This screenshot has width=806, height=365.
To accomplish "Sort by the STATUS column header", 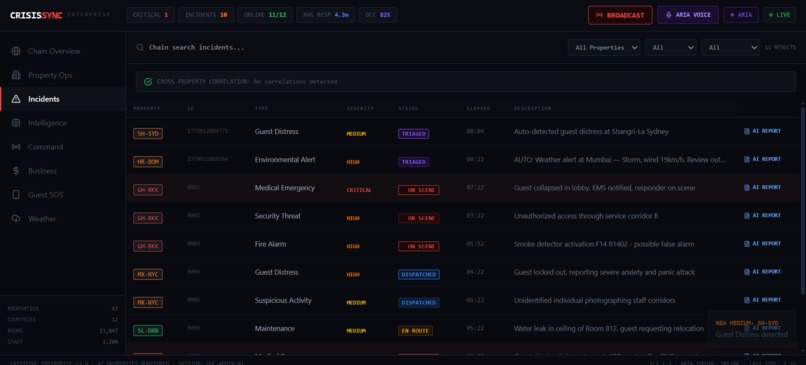I will coord(408,108).
